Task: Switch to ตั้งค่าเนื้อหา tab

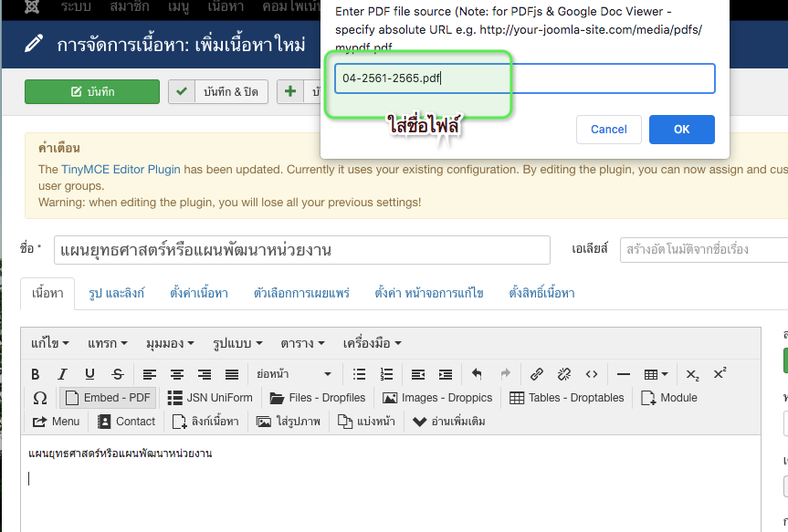Action: 199,294
